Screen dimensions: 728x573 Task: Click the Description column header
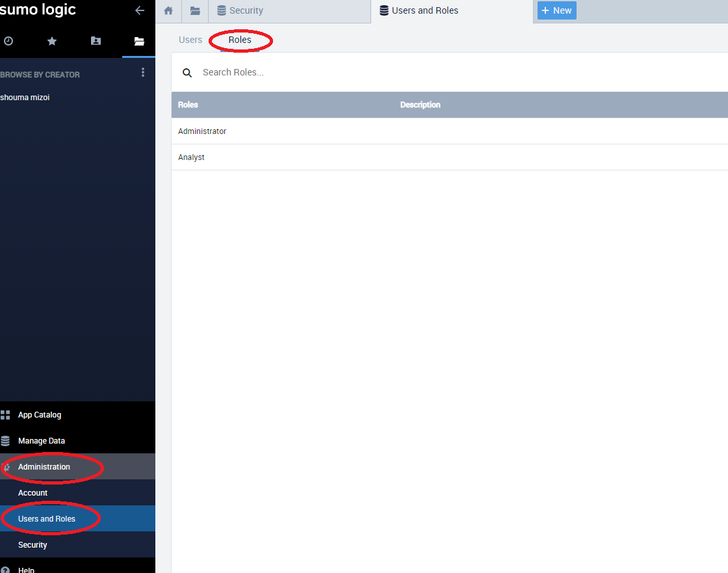(420, 105)
